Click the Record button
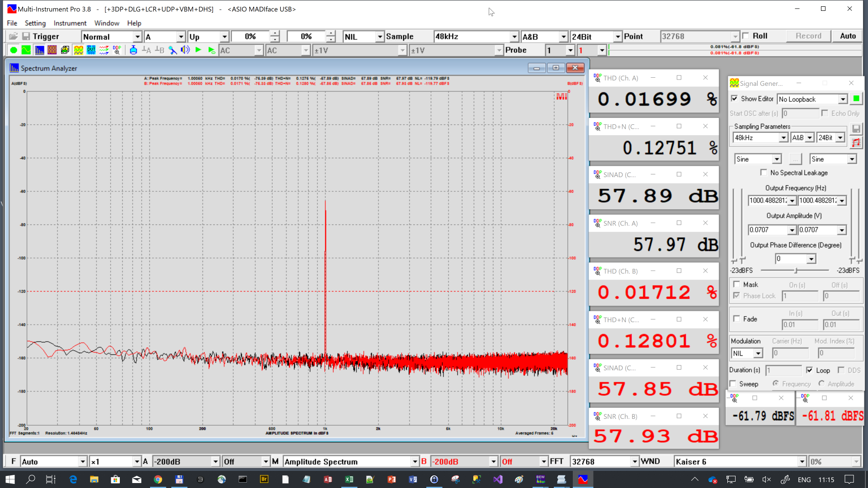Image resolution: width=868 pixels, height=488 pixels. 809,36
